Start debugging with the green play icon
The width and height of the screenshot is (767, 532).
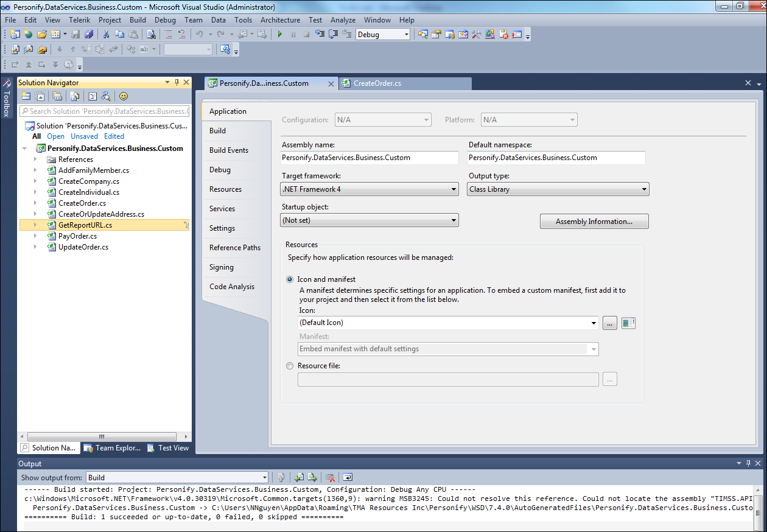(280, 35)
